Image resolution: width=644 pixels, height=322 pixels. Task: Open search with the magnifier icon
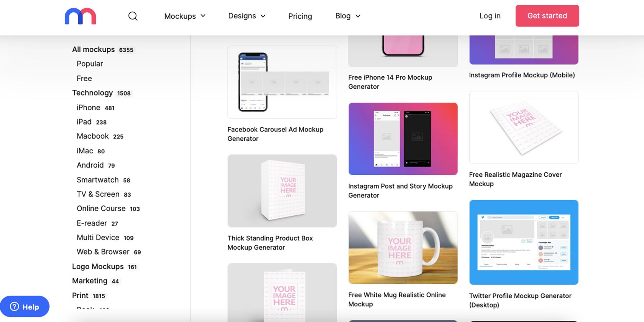pyautogui.click(x=133, y=16)
